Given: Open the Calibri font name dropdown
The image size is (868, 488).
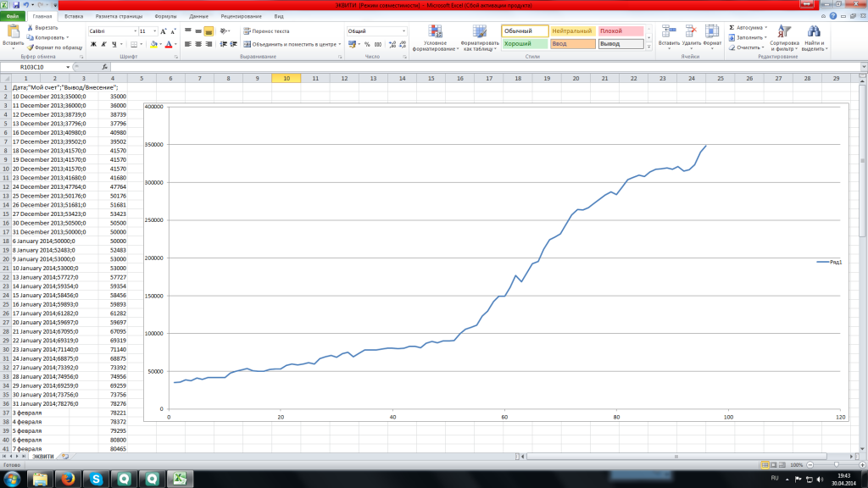Looking at the screenshot, I should (135, 31).
